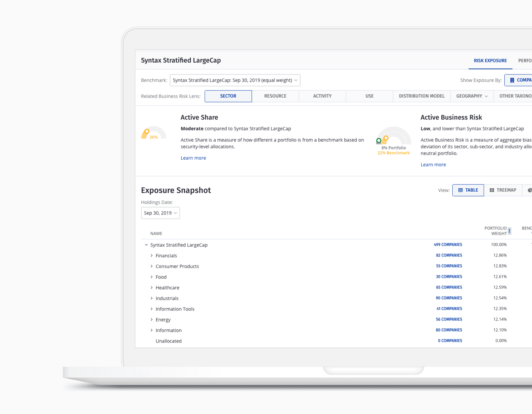This screenshot has height=414, width=532.
Task: Click the green portfolio marker on risk gauge
Action: click(379, 141)
